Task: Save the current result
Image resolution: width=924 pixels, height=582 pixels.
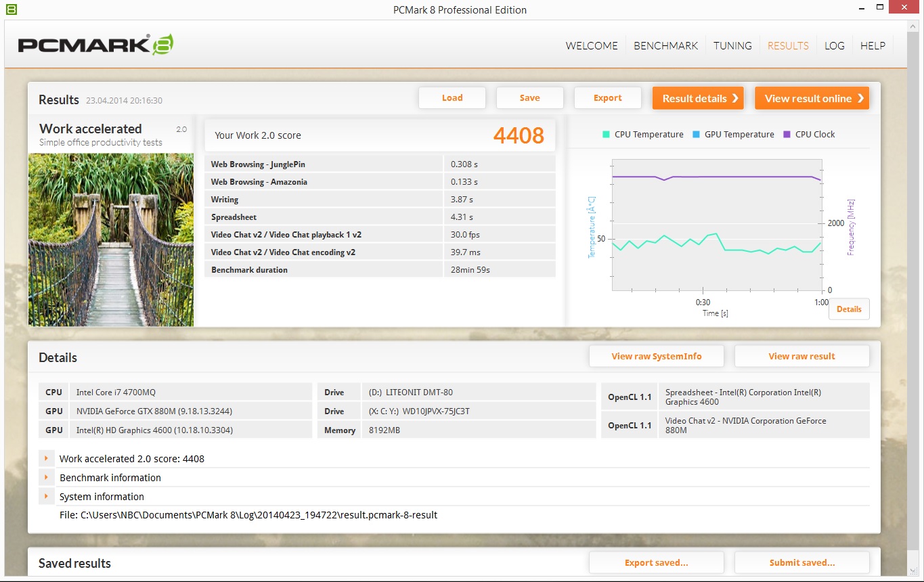Action: [530, 98]
